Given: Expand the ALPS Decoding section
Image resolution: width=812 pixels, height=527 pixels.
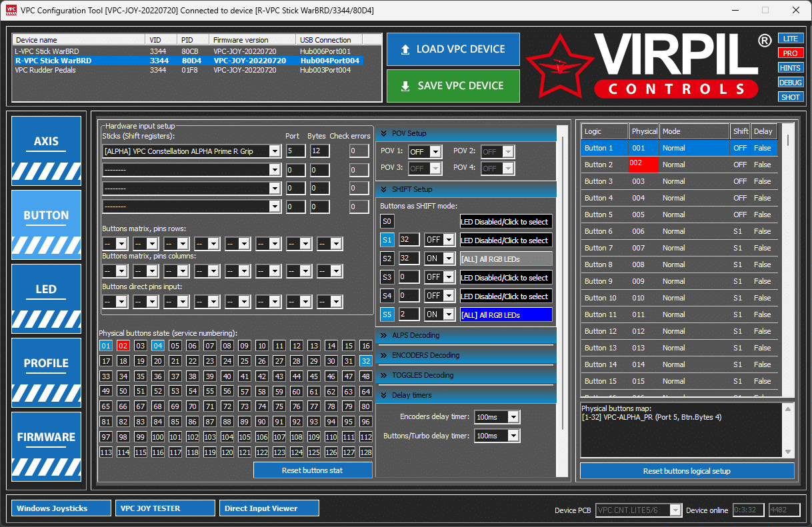Looking at the screenshot, I should click(x=465, y=335).
